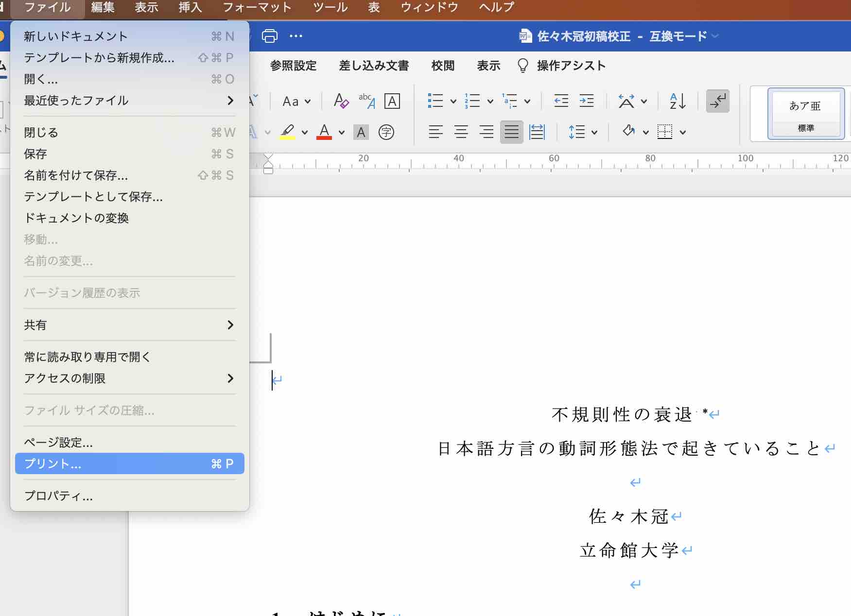851x616 pixels.
Task: Apply bulleted list
Action: point(435,101)
